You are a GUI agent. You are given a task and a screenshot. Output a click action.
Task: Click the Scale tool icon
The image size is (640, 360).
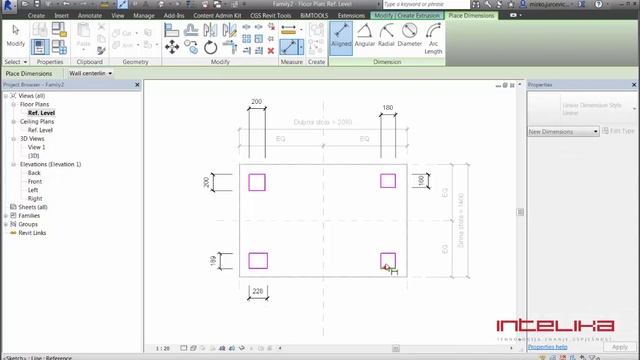pyautogui.click(x=259, y=39)
